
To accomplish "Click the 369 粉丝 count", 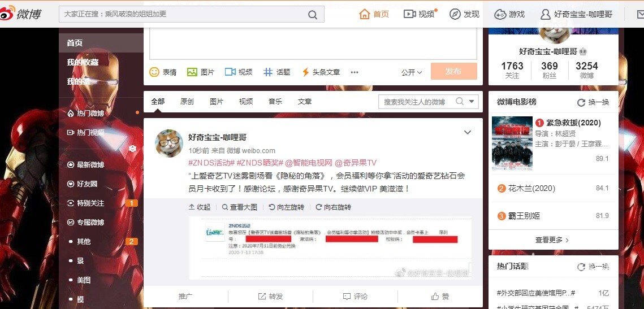I will [x=550, y=70].
